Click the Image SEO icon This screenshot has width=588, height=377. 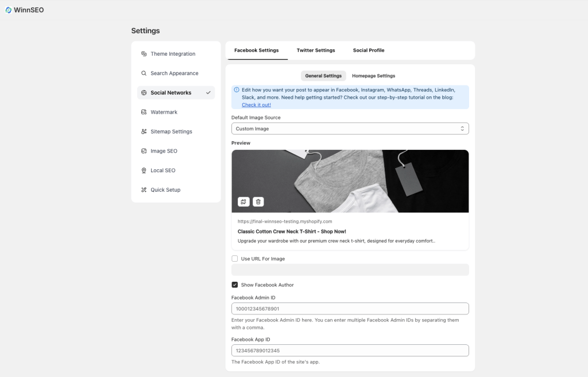coord(144,151)
